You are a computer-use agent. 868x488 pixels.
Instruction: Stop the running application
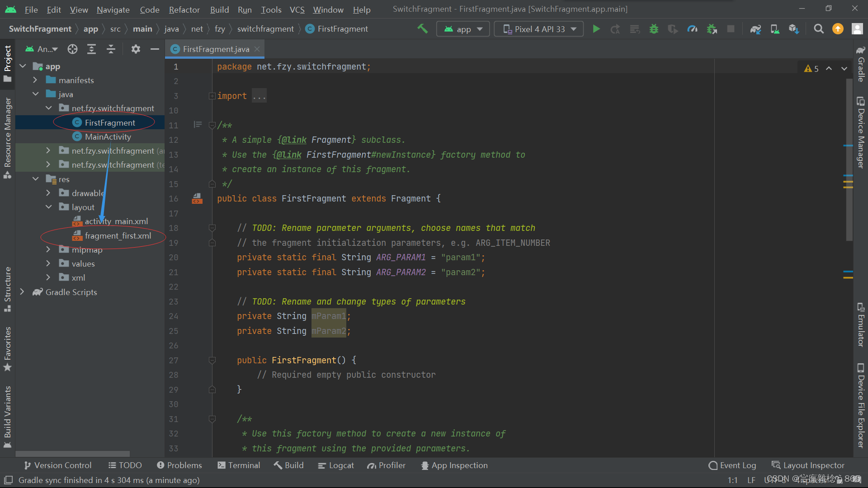(x=731, y=28)
